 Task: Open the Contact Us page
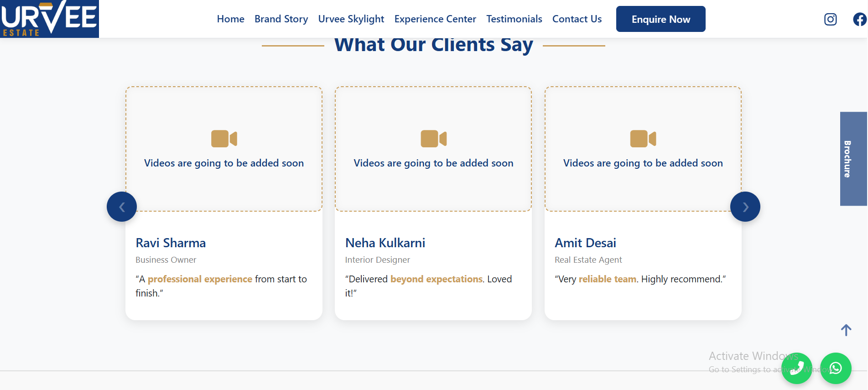click(577, 19)
